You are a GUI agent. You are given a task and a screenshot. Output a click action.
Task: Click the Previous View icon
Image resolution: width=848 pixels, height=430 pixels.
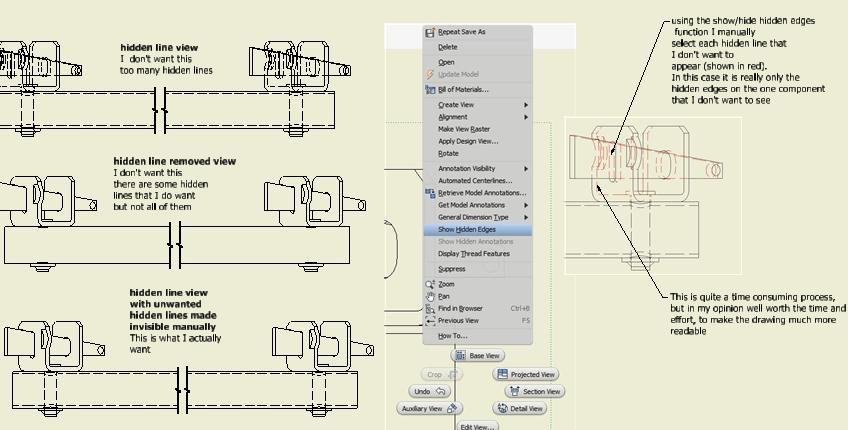click(x=430, y=321)
